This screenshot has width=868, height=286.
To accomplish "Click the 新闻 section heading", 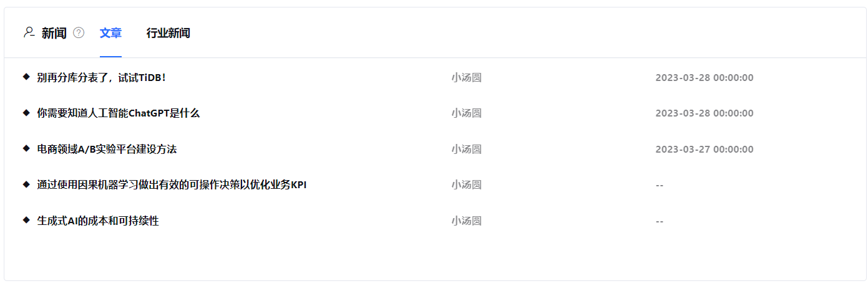I will 54,33.
